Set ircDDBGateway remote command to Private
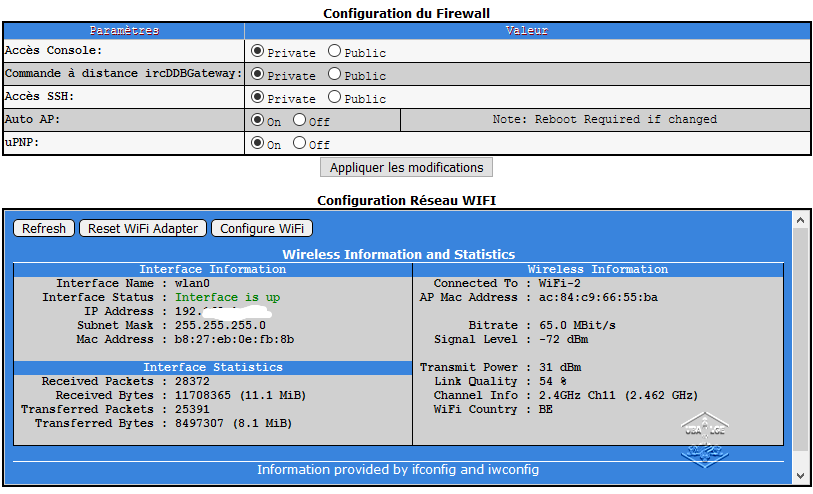This screenshot has height=494, width=813. click(257, 74)
